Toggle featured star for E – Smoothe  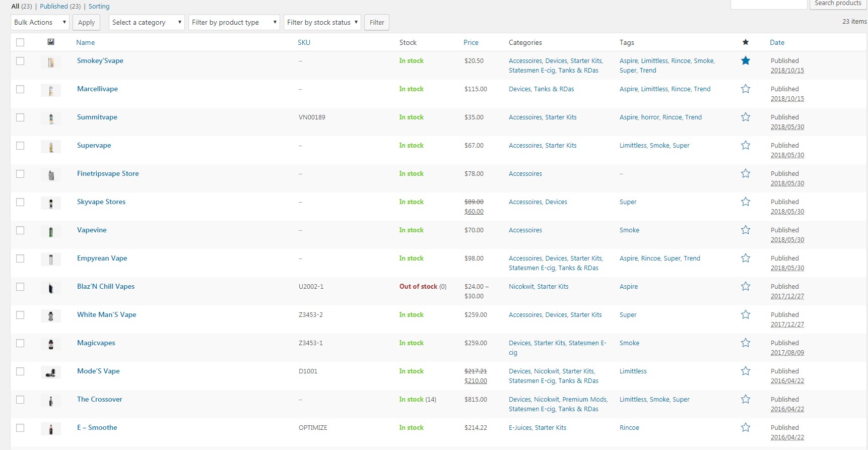coord(746,427)
